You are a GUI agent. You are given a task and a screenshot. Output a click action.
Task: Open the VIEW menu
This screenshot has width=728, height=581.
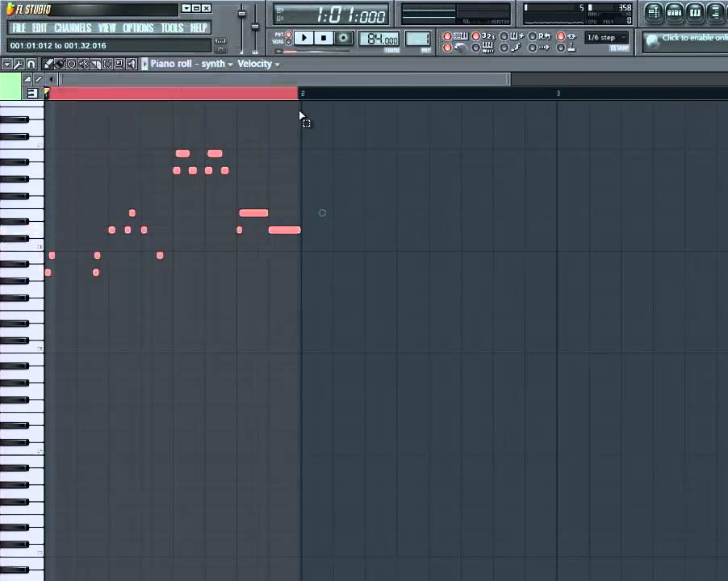[x=107, y=28]
